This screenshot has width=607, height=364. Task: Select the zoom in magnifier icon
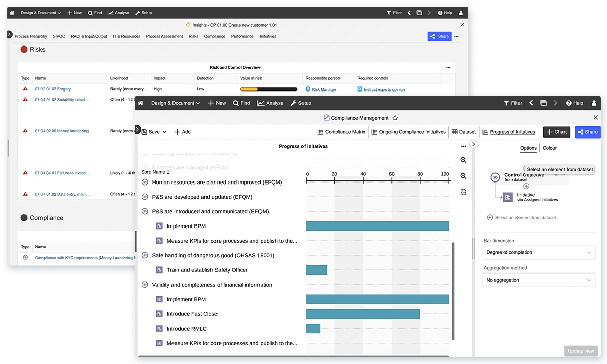point(463,160)
